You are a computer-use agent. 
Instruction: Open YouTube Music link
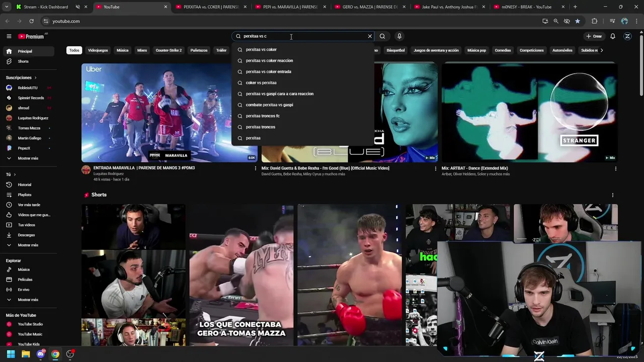pyautogui.click(x=28, y=334)
